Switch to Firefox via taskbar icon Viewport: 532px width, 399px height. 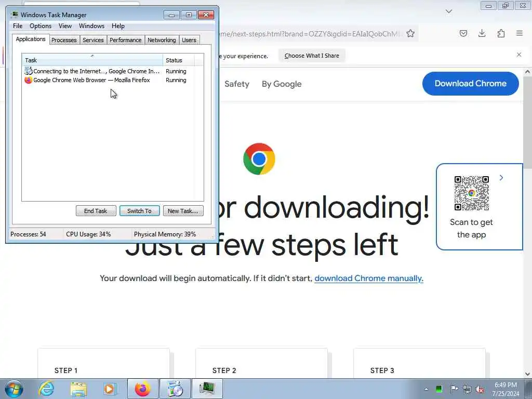coord(143,389)
